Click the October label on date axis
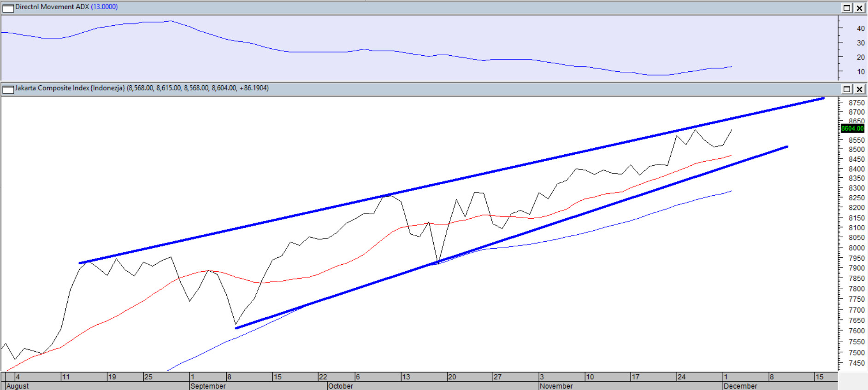 [x=341, y=386]
